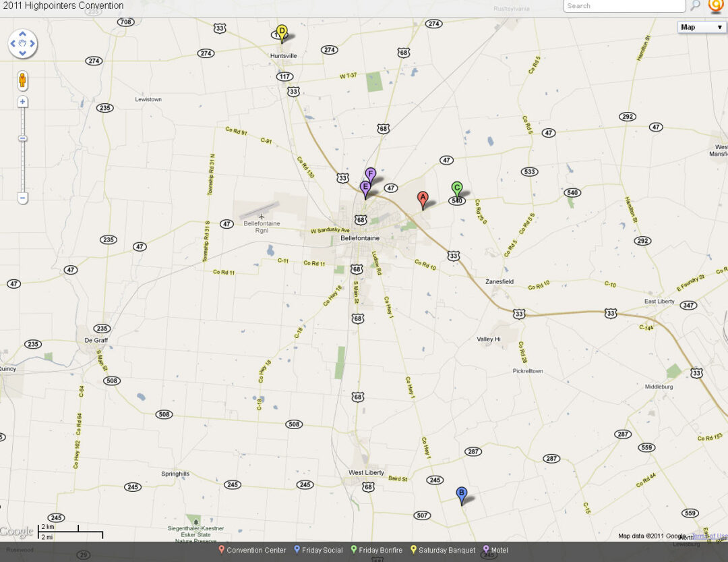Click the yellow marker D near Huntsville
Viewport: 728px width, 562px height.
click(x=282, y=32)
